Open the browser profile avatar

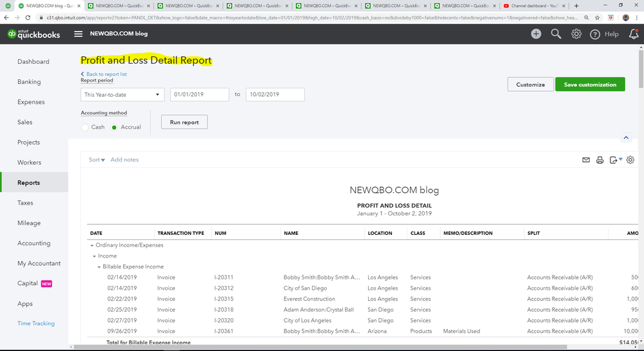tap(625, 17)
